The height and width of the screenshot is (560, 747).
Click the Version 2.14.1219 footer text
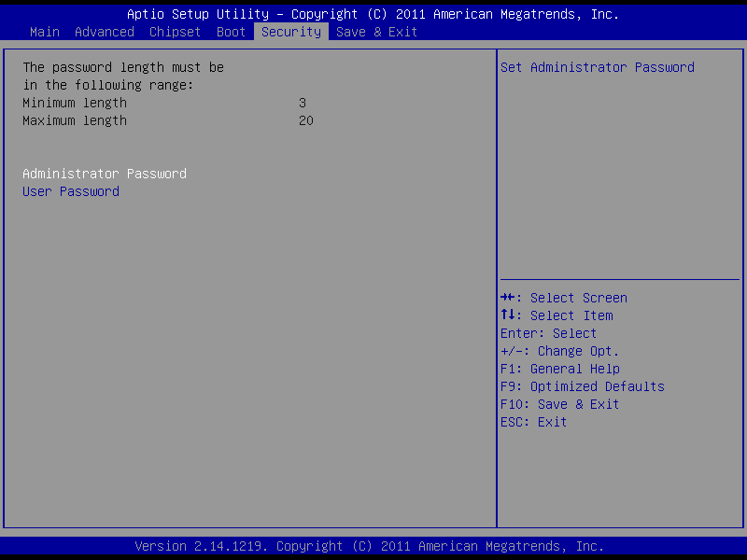(x=370, y=546)
